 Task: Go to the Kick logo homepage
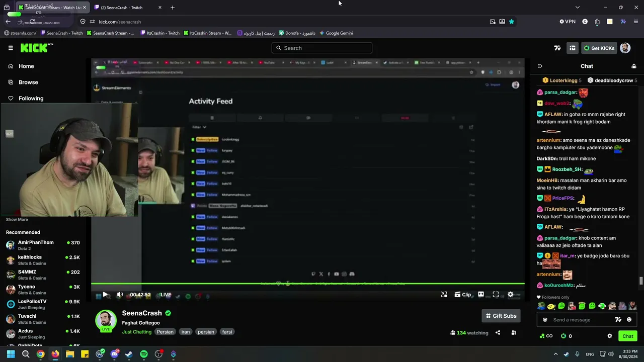tap(36, 48)
